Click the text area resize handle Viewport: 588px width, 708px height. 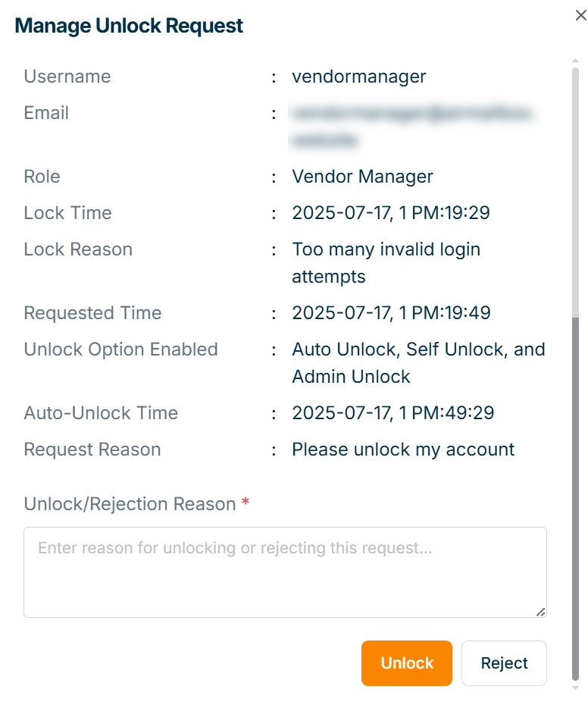click(x=541, y=612)
